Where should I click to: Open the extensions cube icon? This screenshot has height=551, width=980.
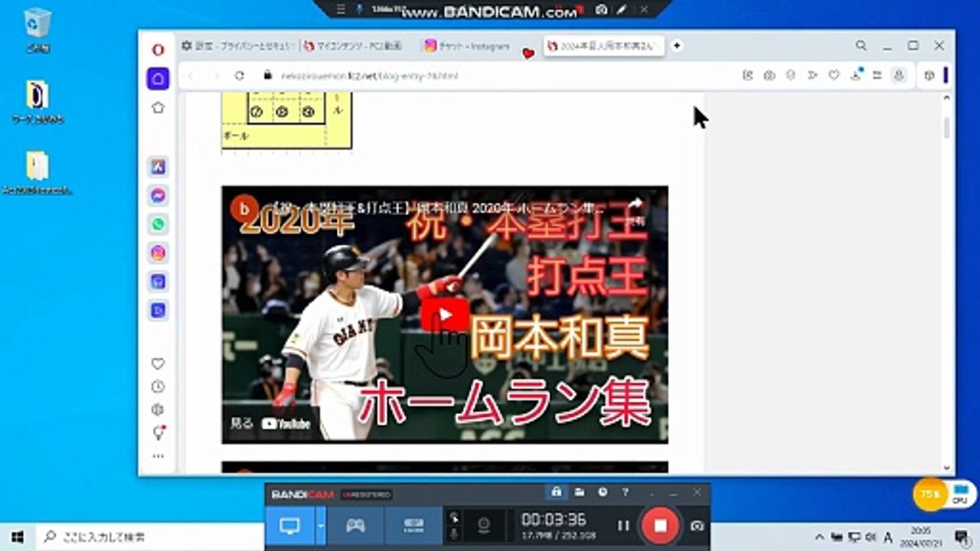coord(929,75)
